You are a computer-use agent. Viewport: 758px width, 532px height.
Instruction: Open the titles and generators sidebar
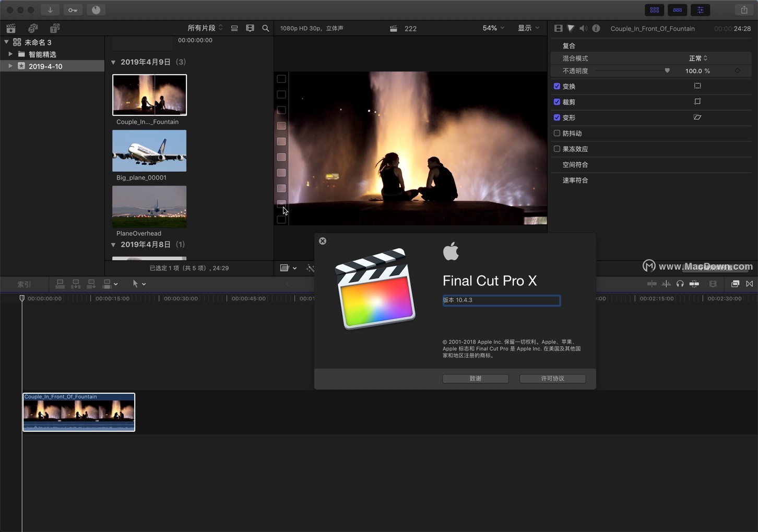click(55, 28)
